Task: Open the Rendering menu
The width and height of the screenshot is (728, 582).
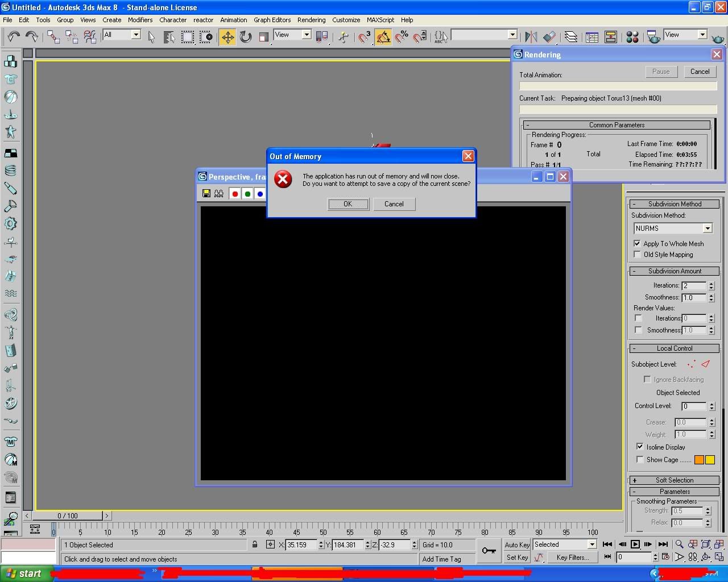Action: point(311,19)
